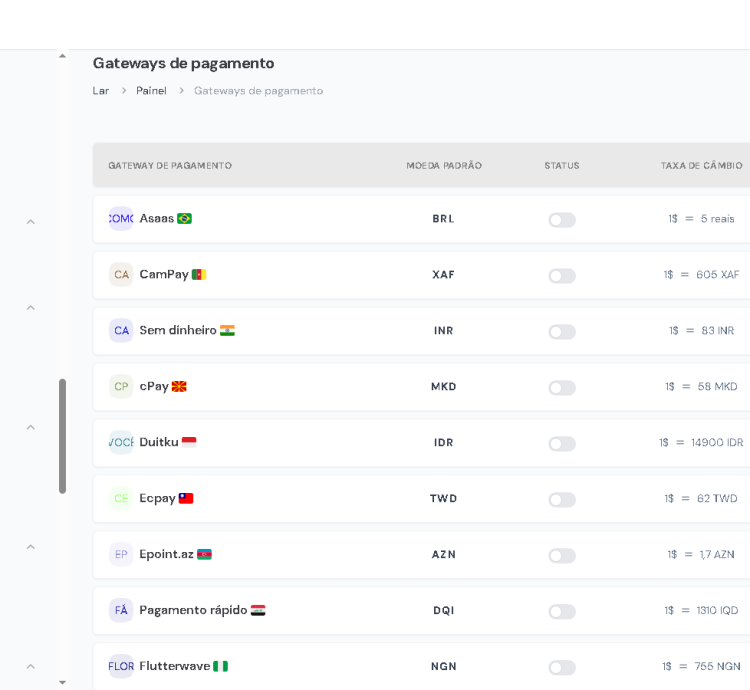The height and width of the screenshot is (690, 750).
Task: Click the Macedonia flag beside cPay
Action: tap(179, 386)
